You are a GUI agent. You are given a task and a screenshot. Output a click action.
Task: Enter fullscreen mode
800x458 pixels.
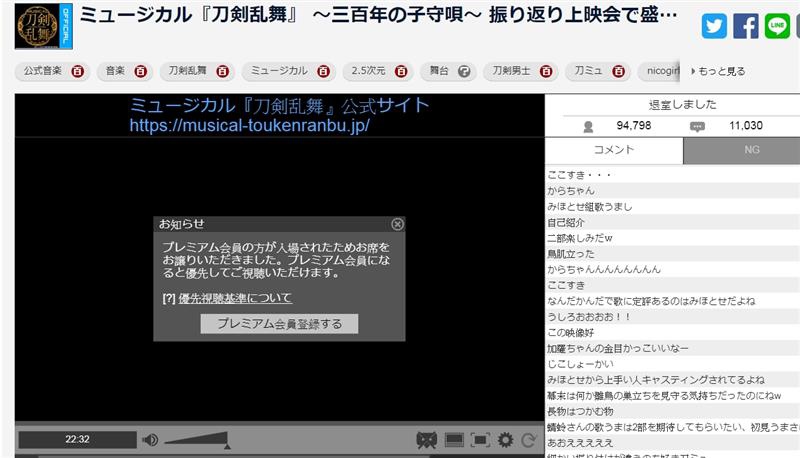click(480, 440)
